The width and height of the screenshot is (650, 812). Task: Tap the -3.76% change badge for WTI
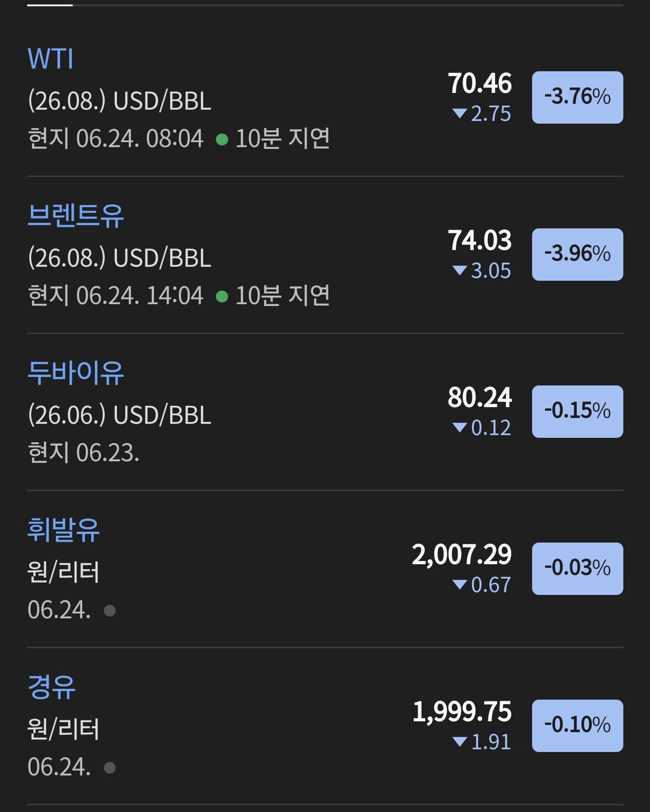(577, 97)
